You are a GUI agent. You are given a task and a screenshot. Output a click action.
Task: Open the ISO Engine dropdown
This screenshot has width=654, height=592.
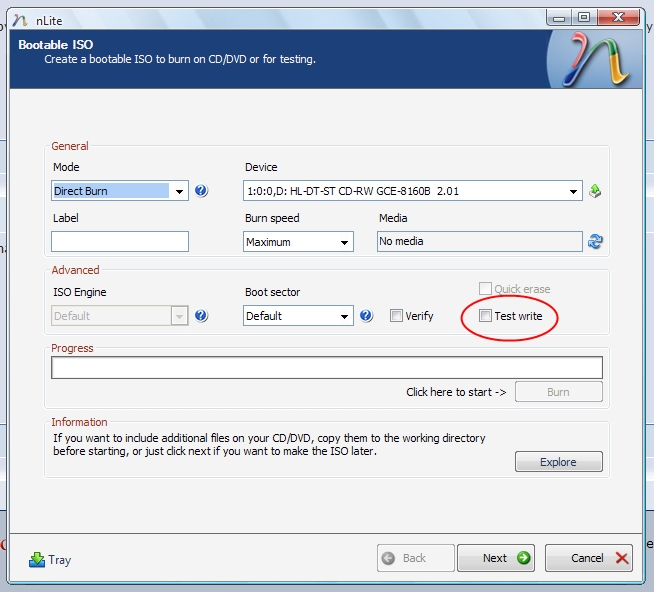pyautogui.click(x=120, y=315)
